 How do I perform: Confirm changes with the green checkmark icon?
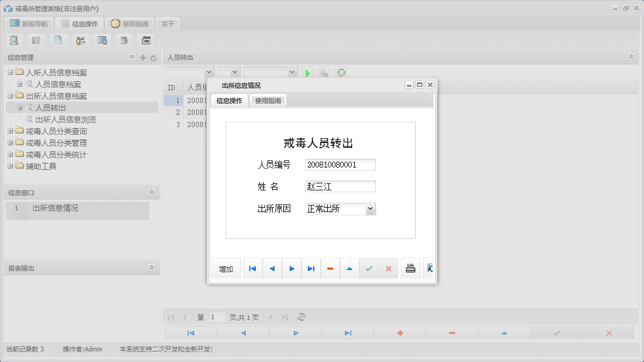tap(369, 268)
